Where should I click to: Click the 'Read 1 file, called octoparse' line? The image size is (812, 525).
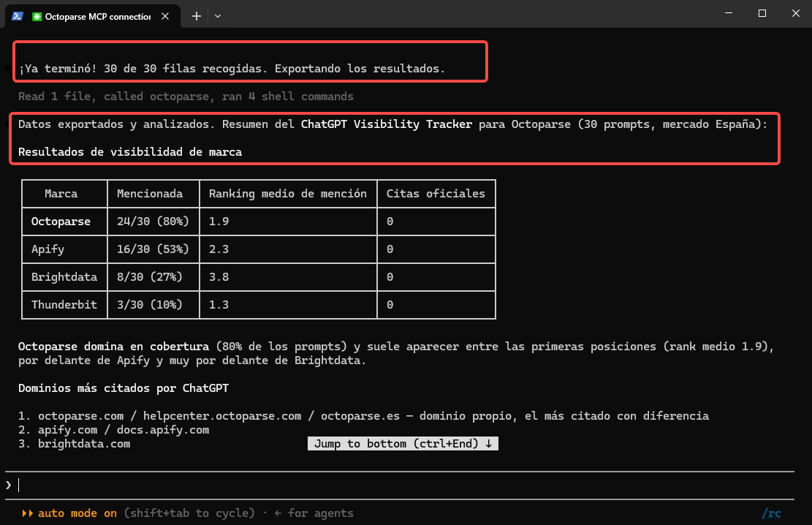click(x=186, y=97)
